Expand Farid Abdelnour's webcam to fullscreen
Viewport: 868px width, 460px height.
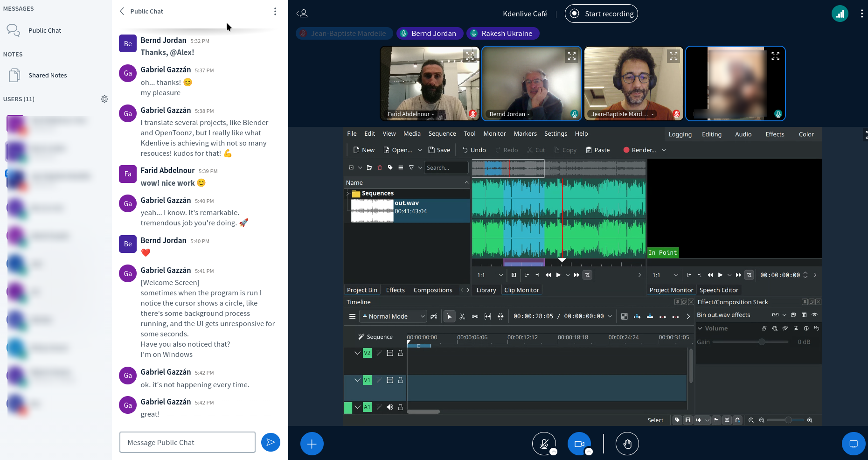(x=470, y=56)
